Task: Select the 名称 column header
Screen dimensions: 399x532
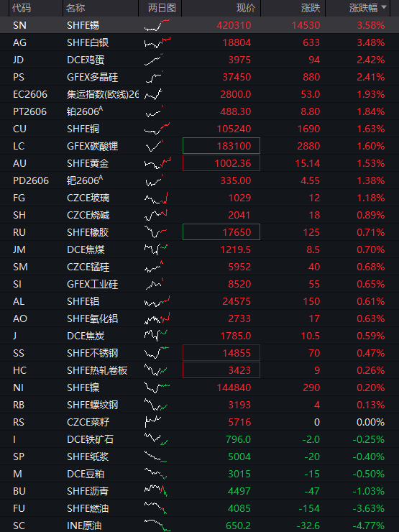Action: tap(75, 8)
